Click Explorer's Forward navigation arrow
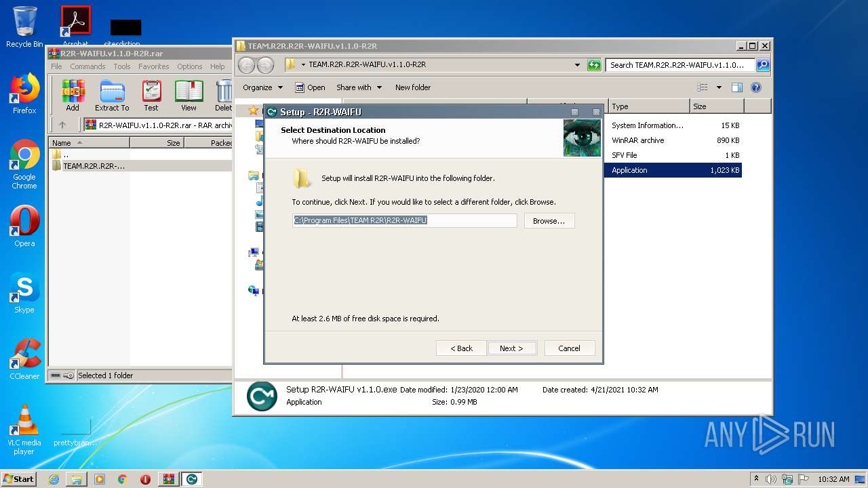This screenshot has width=868, height=488. point(265,65)
